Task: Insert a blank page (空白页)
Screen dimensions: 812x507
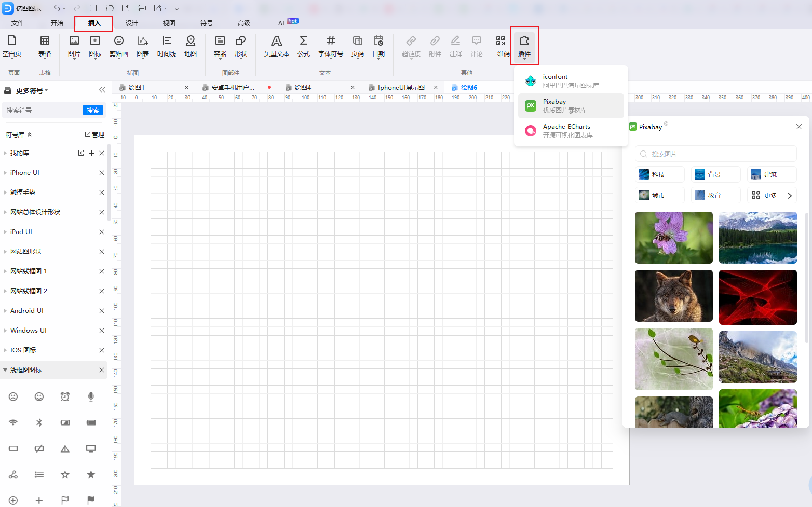Action: point(12,46)
